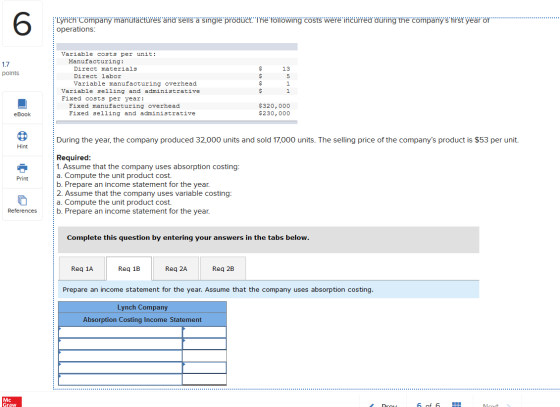Open the eBook resource icon
Screen dimensions: 560x407
click(22, 104)
